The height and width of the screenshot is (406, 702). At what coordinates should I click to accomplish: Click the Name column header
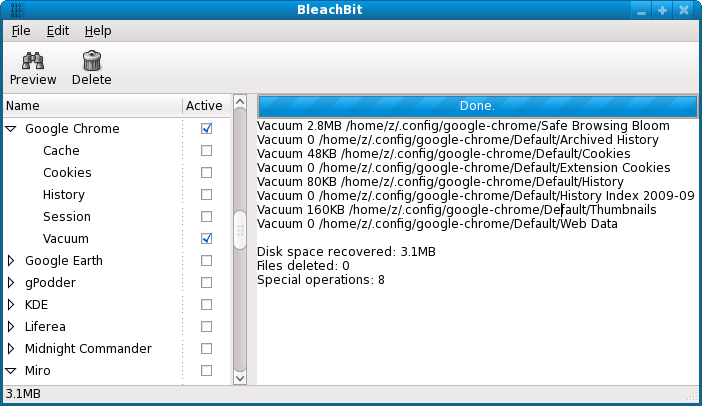coord(90,105)
